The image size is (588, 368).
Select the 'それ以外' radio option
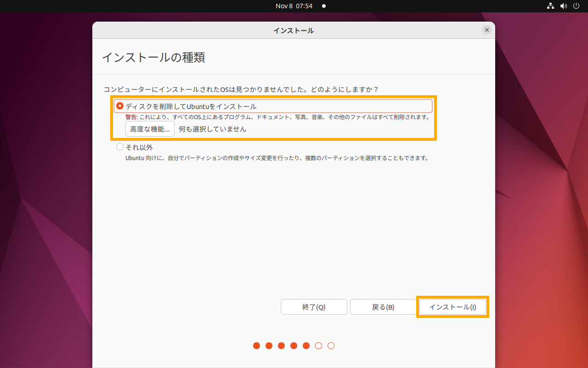tap(120, 147)
